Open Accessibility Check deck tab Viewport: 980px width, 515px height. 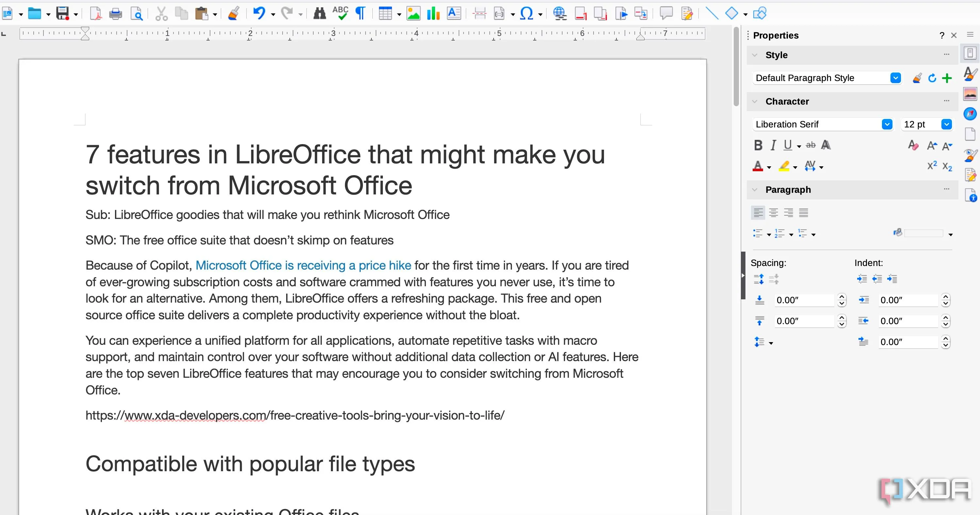[x=970, y=196]
